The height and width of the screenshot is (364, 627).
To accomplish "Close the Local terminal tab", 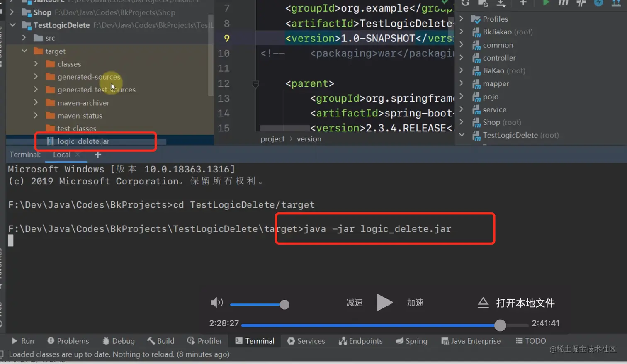I will click(x=78, y=155).
